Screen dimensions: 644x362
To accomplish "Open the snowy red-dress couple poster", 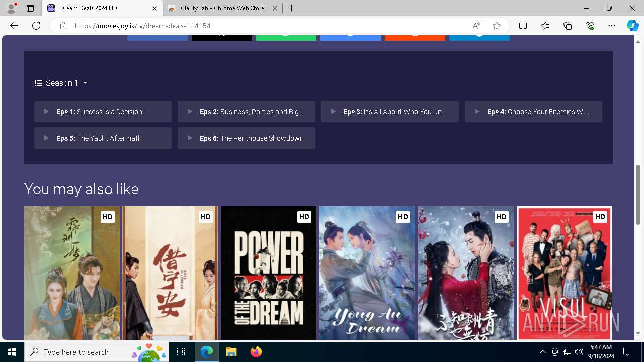I will click(x=466, y=273).
